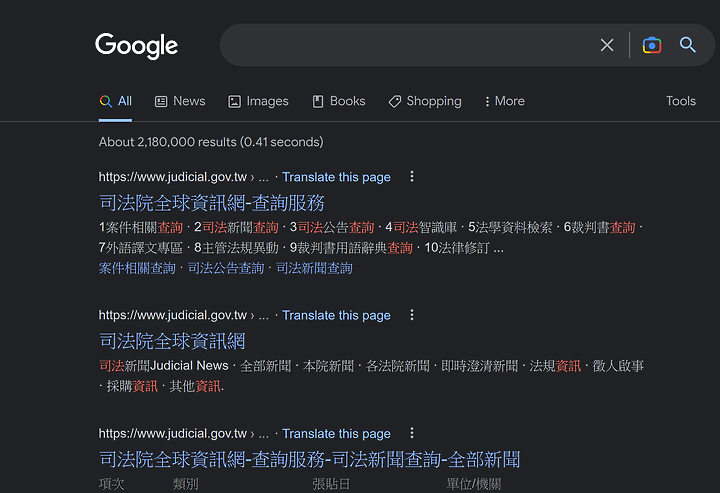Open three-dot menu of second result
Image resolution: width=720 pixels, height=493 pixels.
click(412, 314)
